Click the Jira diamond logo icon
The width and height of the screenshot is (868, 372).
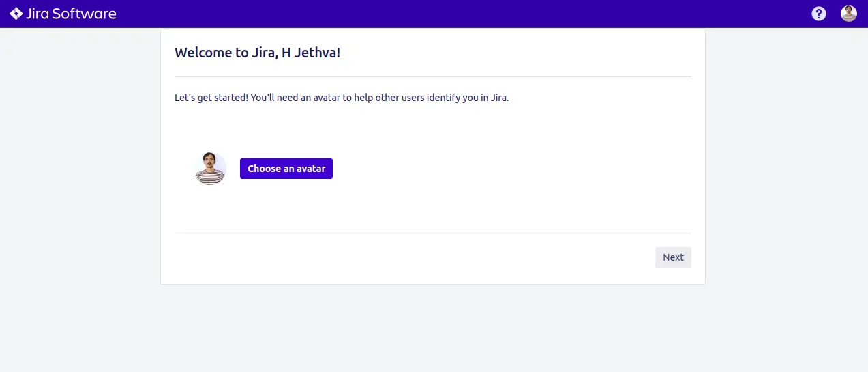tap(16, 14)
